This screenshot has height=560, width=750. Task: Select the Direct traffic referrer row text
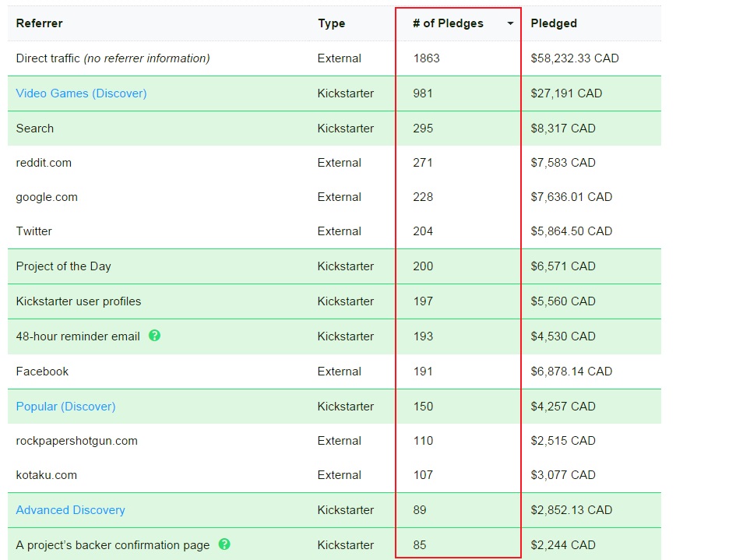pos(113,58)
